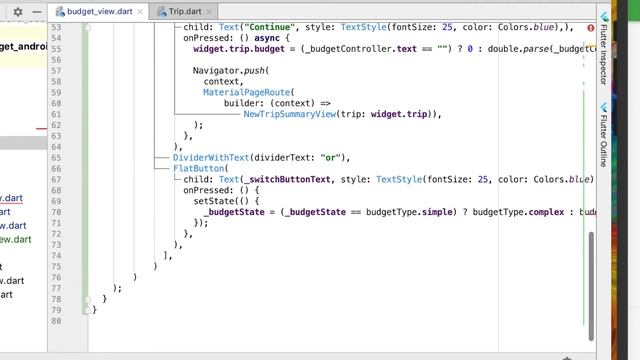Open the Flutter Outline tool window

[604, 136]
